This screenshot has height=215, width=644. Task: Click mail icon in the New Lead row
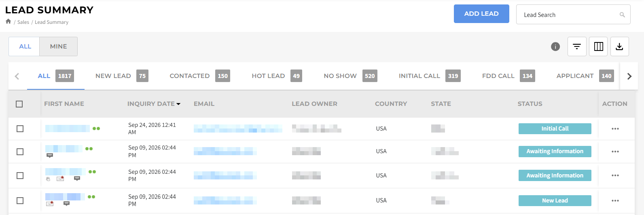point(50,203)
